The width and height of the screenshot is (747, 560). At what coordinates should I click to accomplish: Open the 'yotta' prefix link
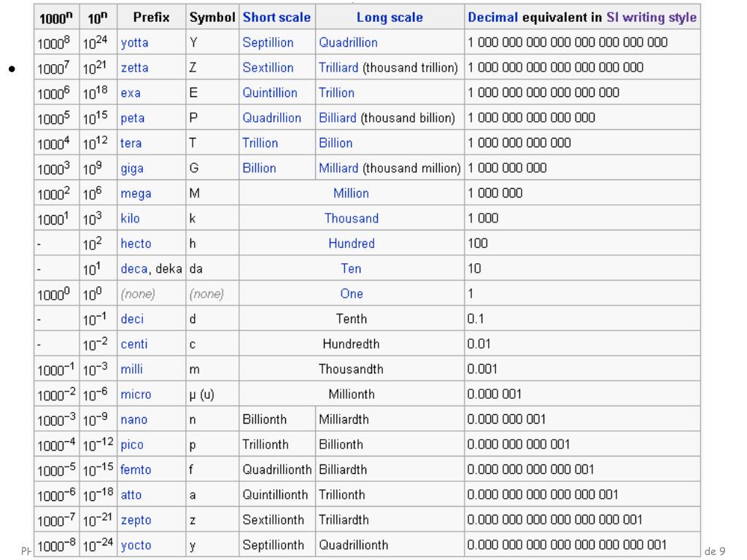click(x=134, y=43)
